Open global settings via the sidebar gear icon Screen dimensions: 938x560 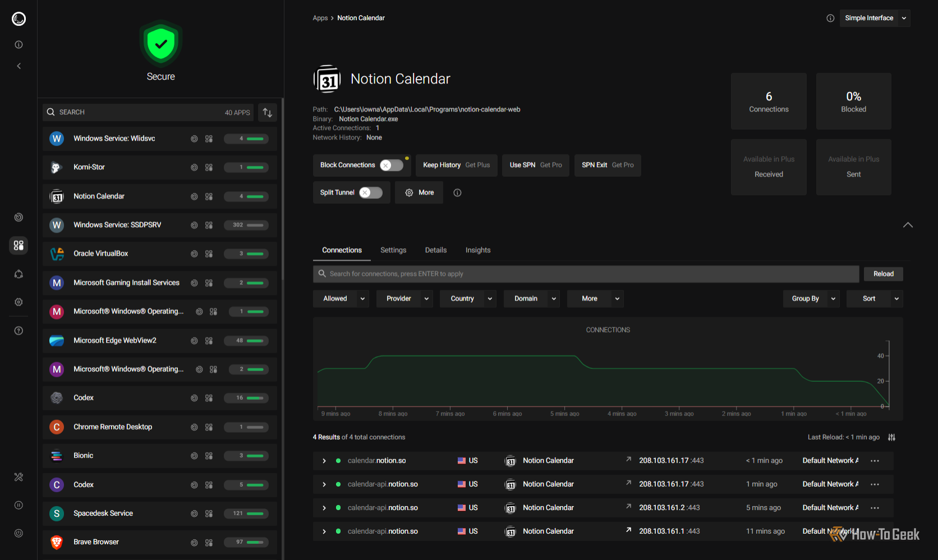pyautogui.click(x=19, y=302)
